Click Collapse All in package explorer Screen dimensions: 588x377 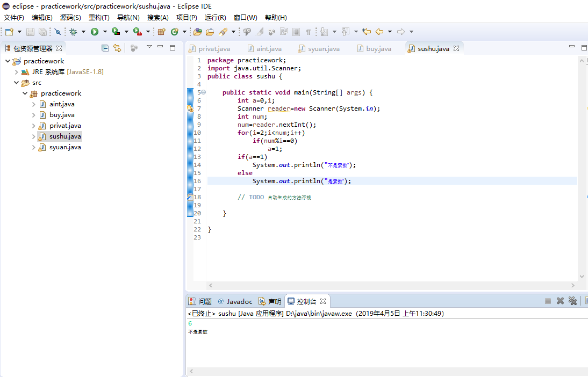(105, 48)
